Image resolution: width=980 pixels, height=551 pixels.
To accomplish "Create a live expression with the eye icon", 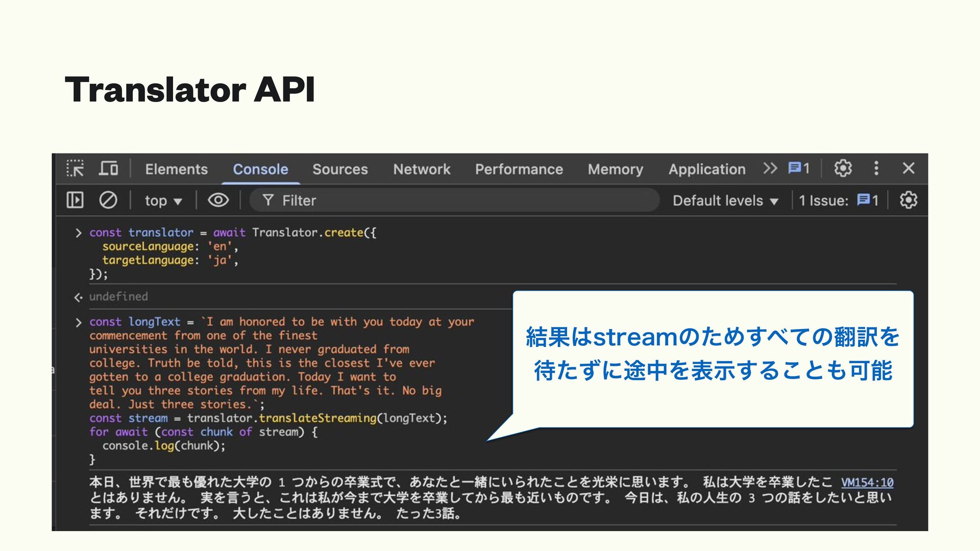I will [218, 200].
